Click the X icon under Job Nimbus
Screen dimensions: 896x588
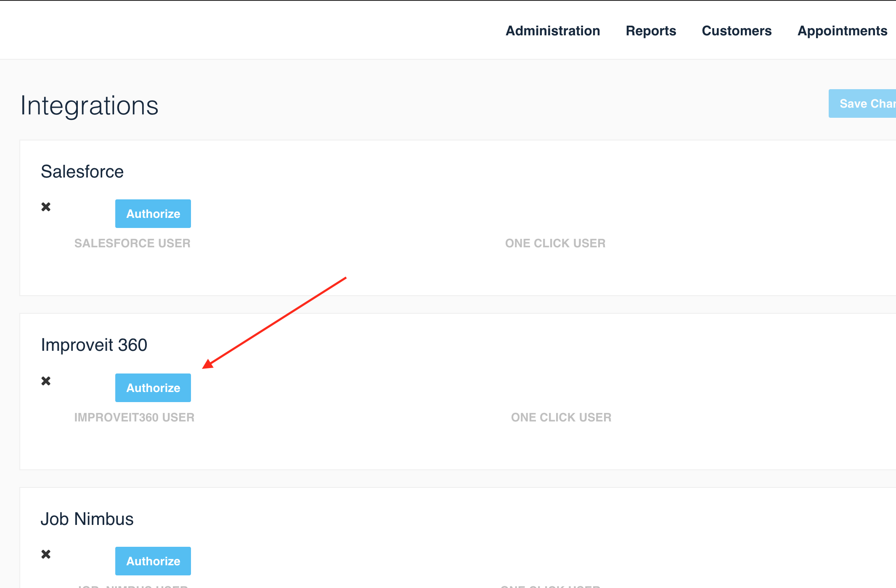point(46,554)
